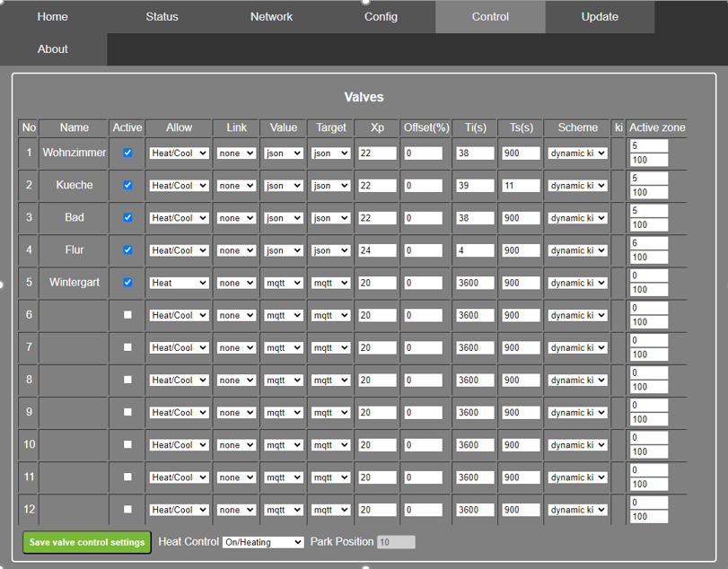
Task: Click the lower Active zone 100 field for Wohnzimmer
Action: pos(649,160)
